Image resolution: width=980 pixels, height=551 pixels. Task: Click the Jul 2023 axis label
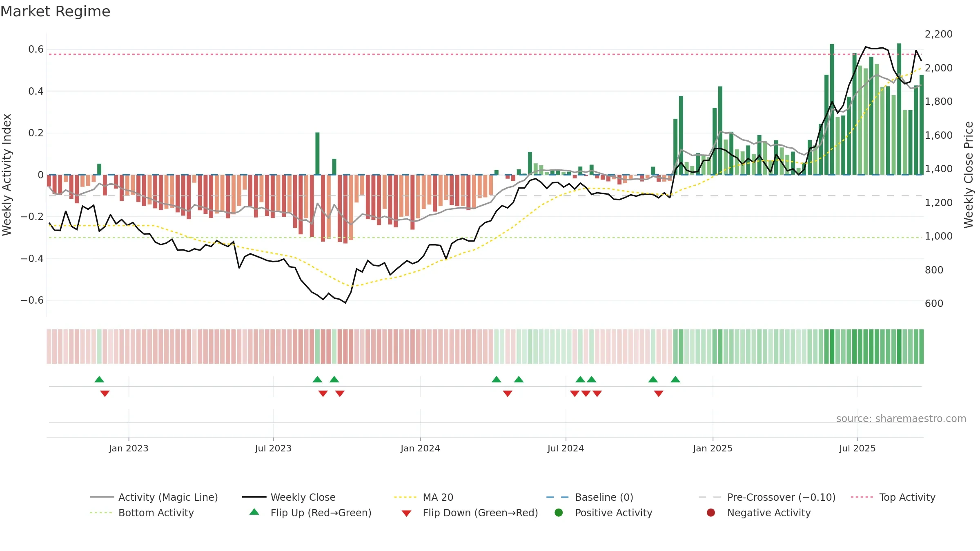tap(273, 448)
